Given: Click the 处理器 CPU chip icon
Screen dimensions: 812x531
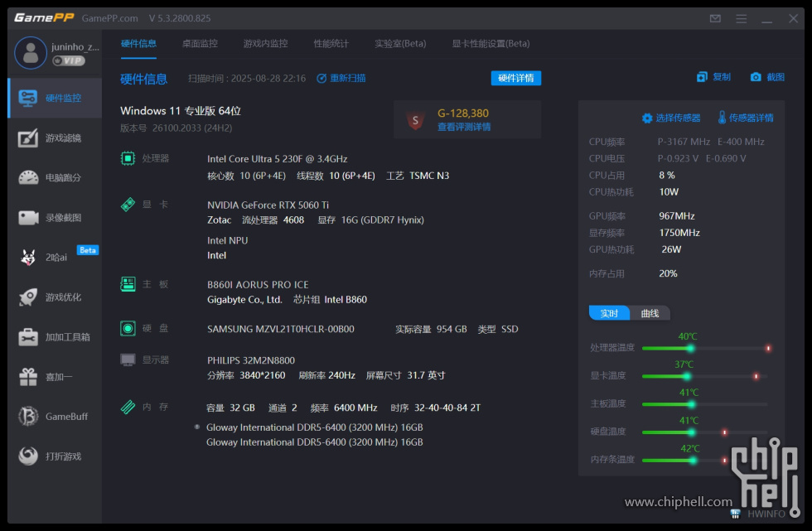Looking at the screenshot, I should (128, 158).
